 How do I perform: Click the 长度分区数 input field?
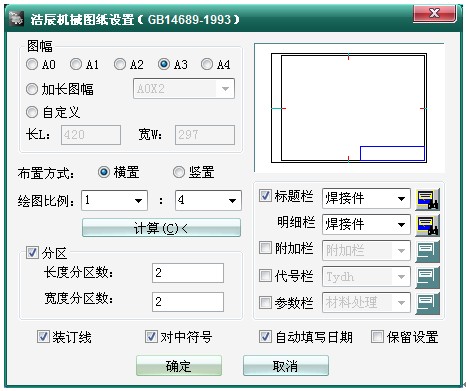pyautogui.click(x=188, y=273)
